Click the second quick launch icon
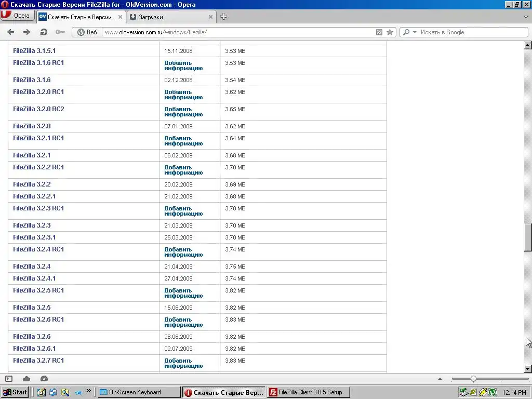 click(x=54, y=393)
